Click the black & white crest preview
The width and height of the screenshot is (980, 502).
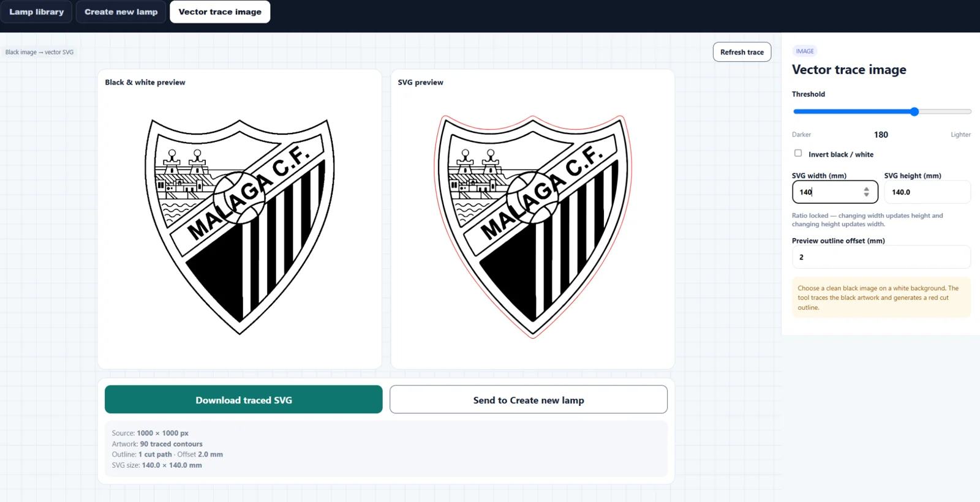pos(239,227)
